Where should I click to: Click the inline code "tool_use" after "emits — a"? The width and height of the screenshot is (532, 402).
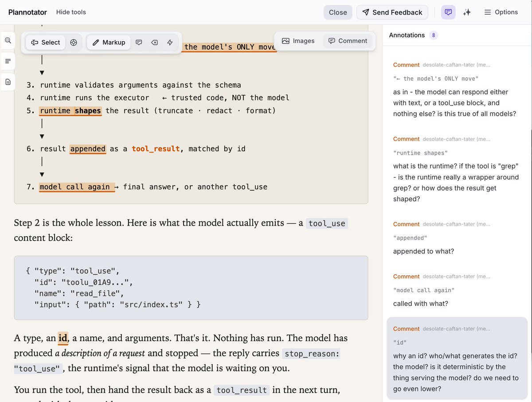click(327, 223)
